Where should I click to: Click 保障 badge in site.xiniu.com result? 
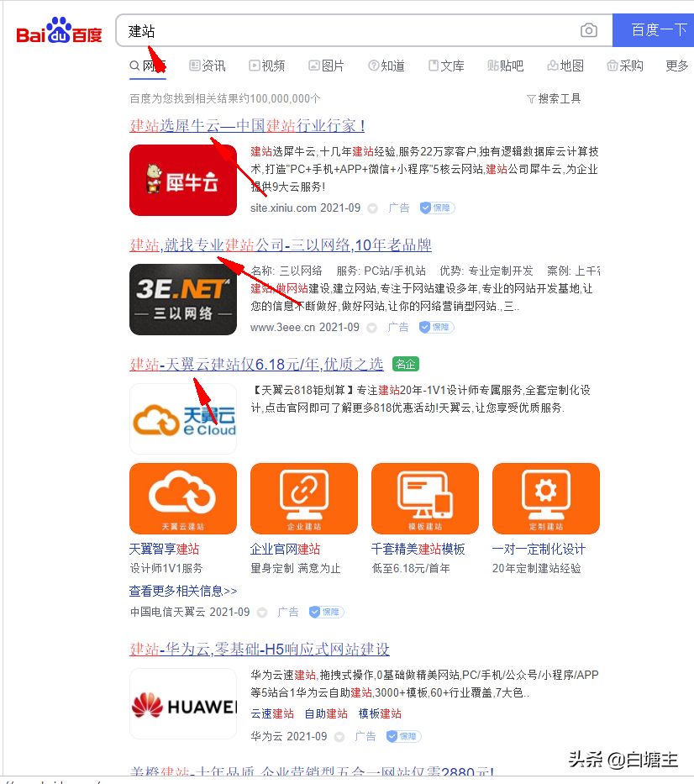(x=437, y=208)
